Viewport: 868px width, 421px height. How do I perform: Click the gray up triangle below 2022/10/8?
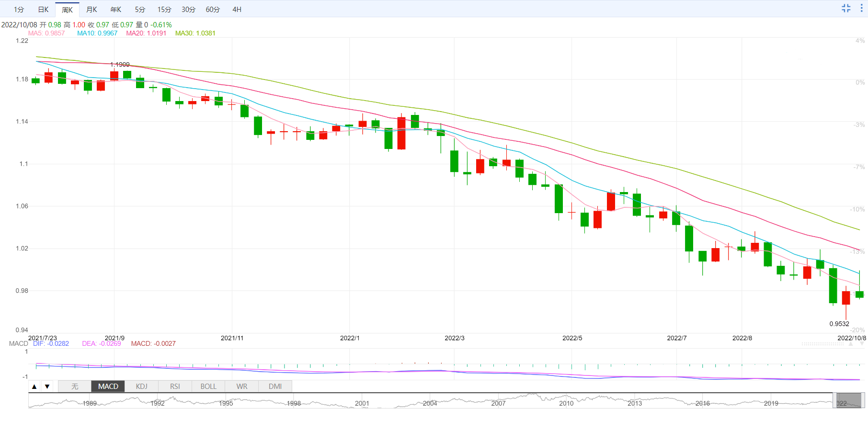tap(851, 344)
